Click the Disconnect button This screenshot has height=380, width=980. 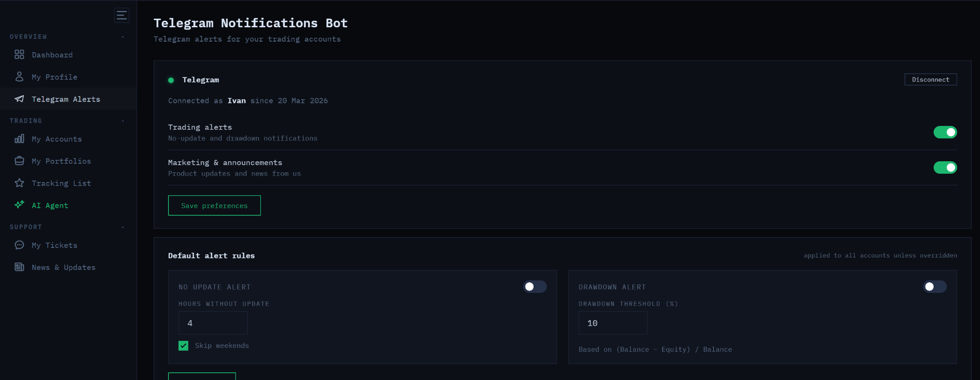[930, 79]
